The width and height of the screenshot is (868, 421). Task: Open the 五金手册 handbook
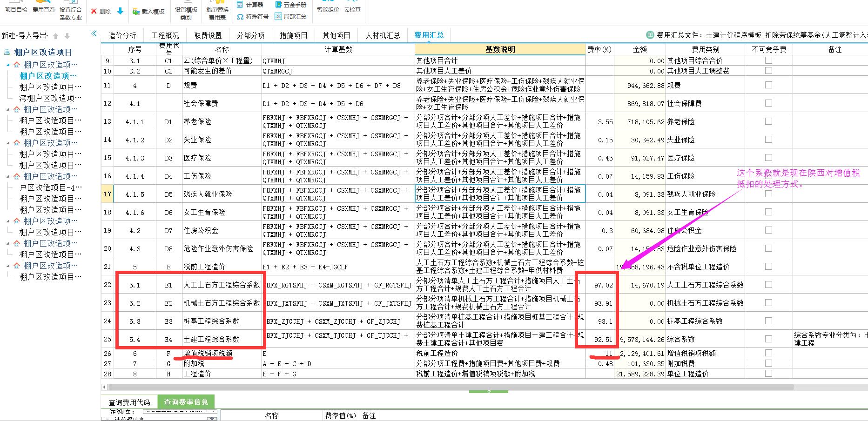tap(290, 5)
